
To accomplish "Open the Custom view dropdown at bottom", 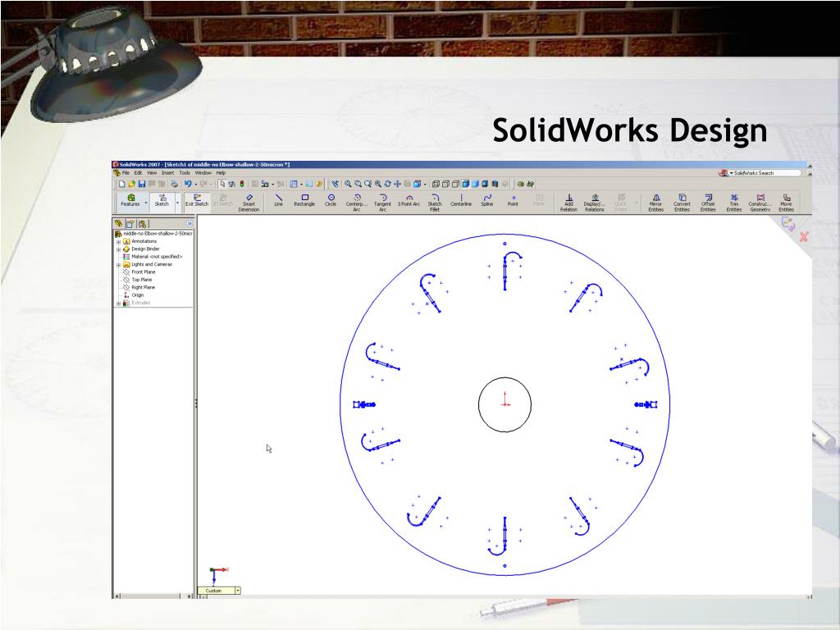I will 237,591.
